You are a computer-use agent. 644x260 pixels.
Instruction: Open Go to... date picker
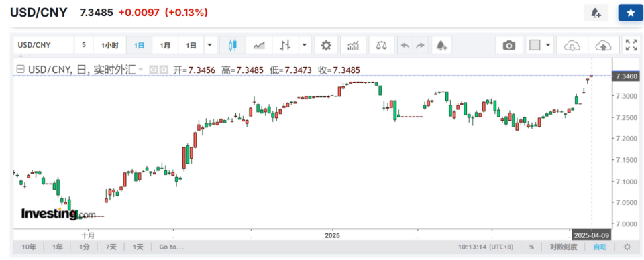coord(171,247)
